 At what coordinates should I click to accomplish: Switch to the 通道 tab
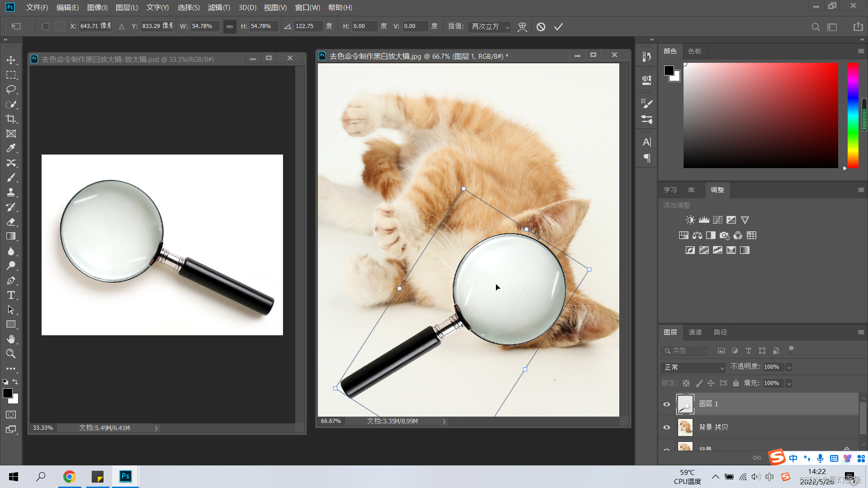point(695,332)
